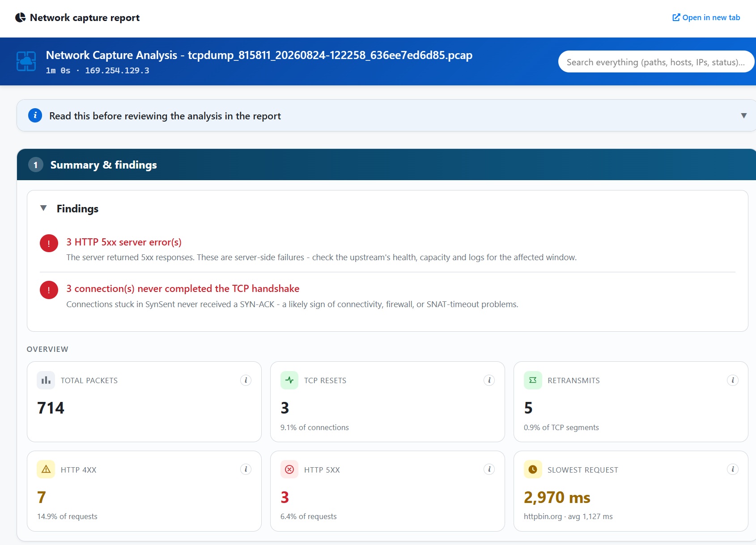The width and height of the screenshot is (756, 545).
Task: Show info for the HTTP 5XX card
Action: point(489,469)
